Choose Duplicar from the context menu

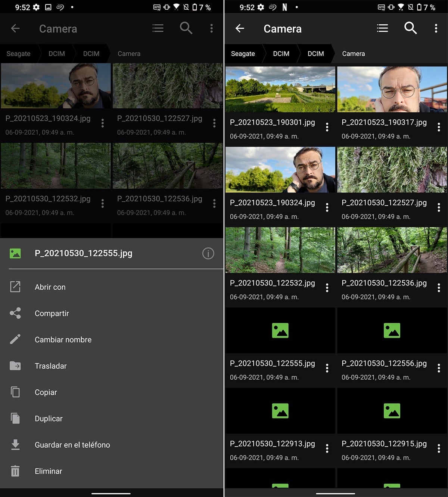(x=49, y=419)
